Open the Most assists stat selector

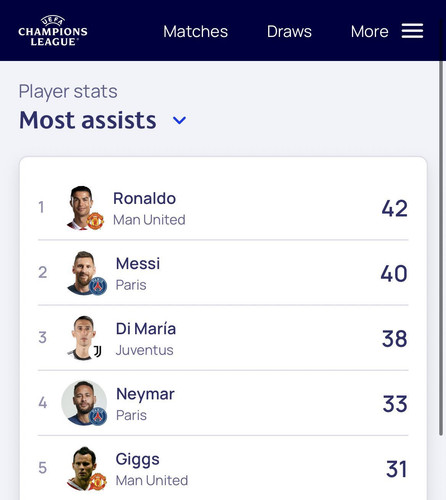pyautogui.click(x=103, y=120)
